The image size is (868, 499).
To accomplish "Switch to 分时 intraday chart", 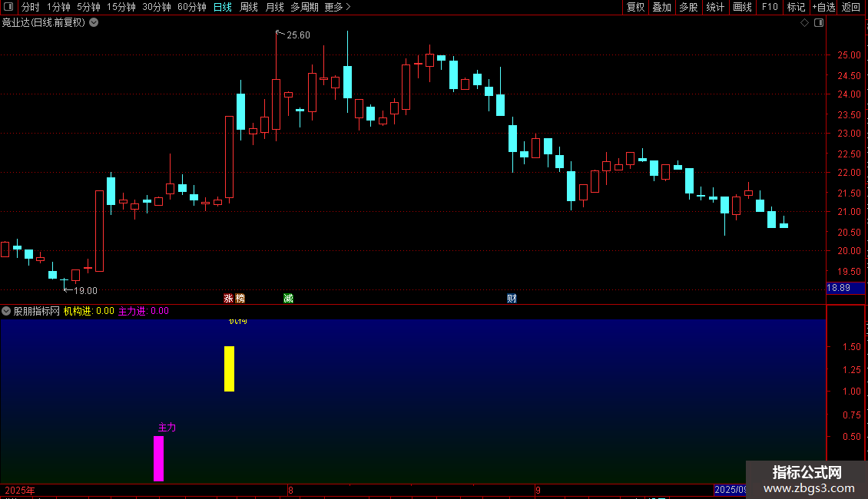I will coord(31,7).
